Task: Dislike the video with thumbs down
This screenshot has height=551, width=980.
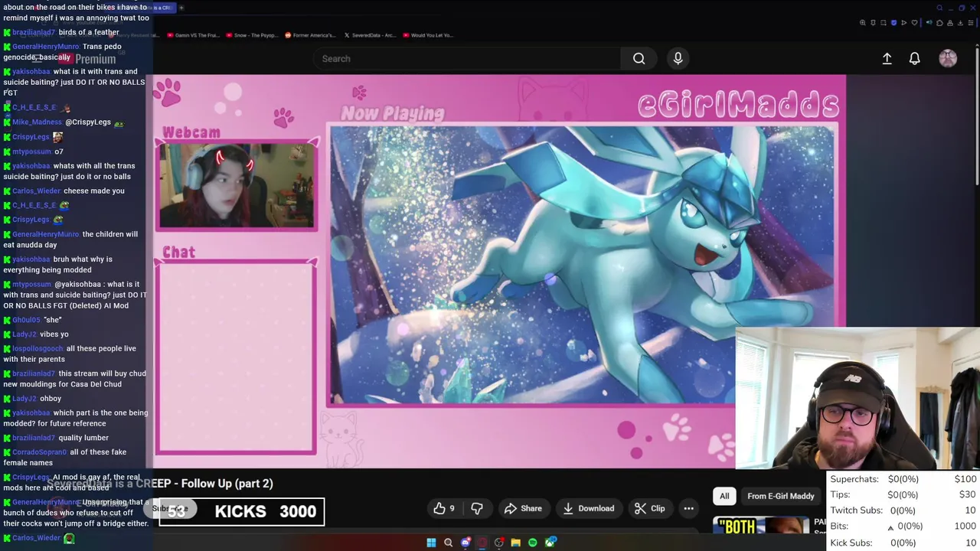Action: 476,508
